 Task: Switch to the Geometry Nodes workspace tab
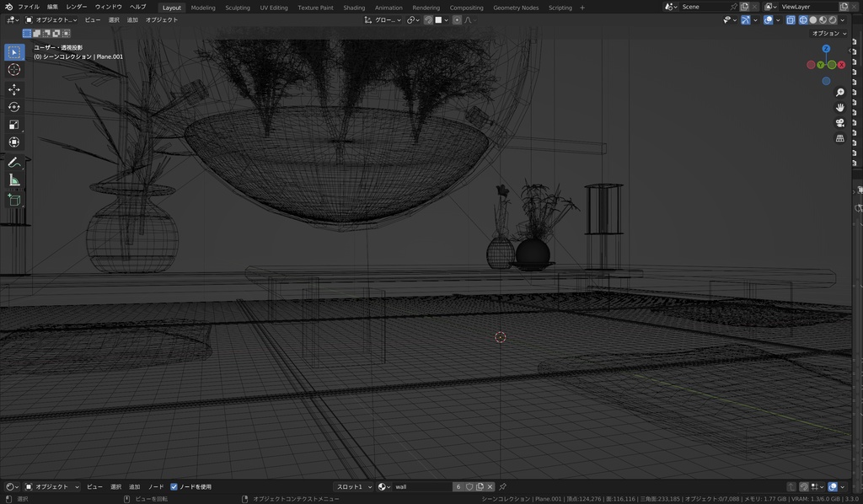(516, 8)
